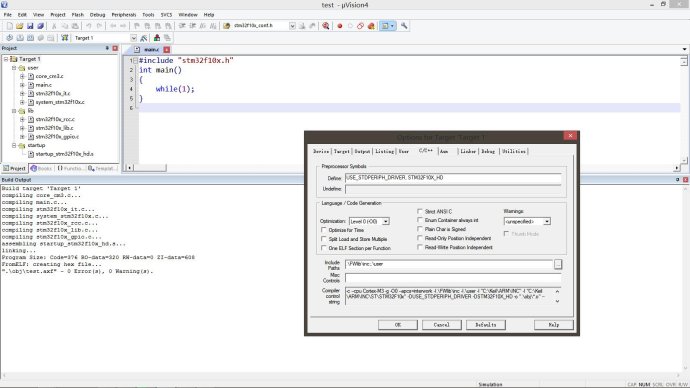Click OK in Options for Target dialog
The width and height of the screenshot is (690, 388).
click(398, 325)
